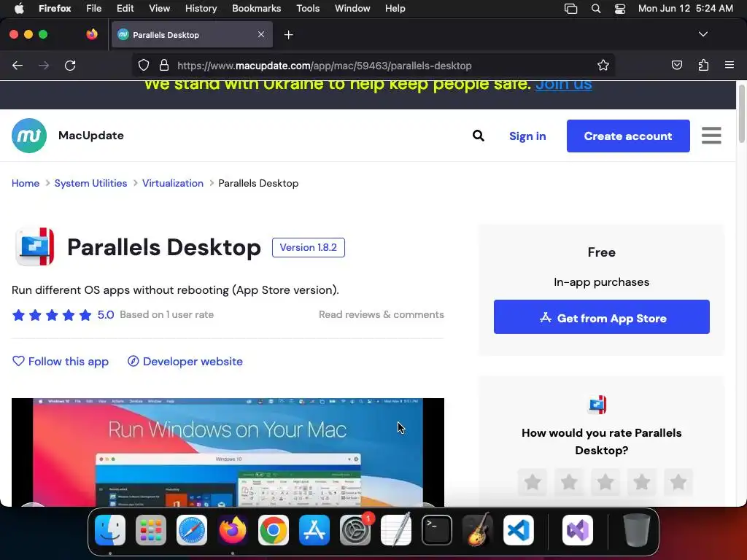This screenshot has height=560, width=747.
Task: Open Launchpad from the Dock
Action: [151, 530]
